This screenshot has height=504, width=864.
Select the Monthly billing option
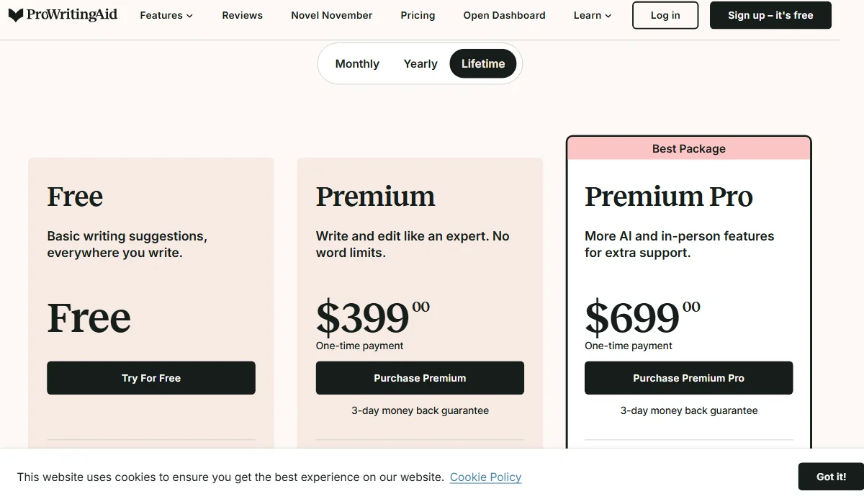357,63
